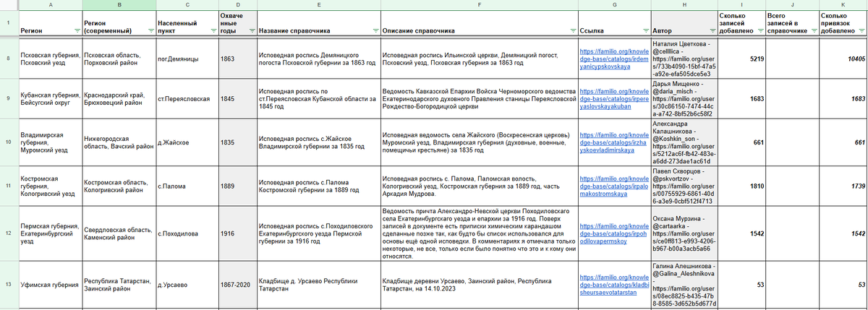Select column D header
The width and height of the screenshot is (868, 310).
point(237,4)
